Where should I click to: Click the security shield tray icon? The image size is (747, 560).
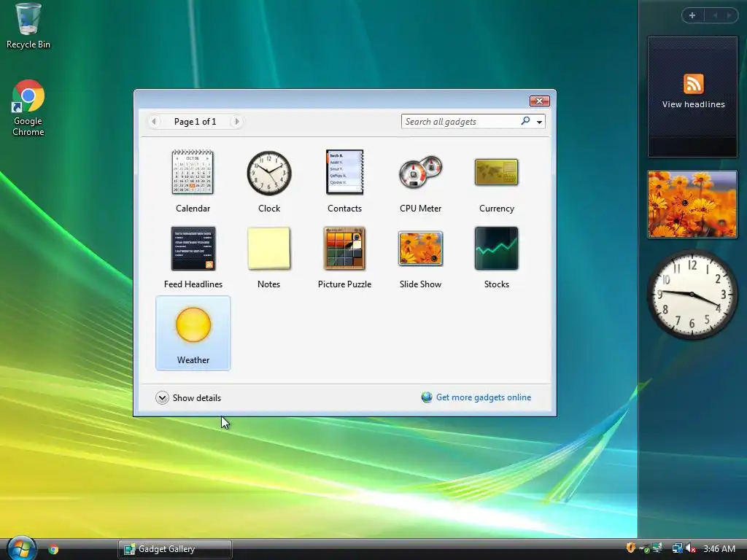pos(631,548)
